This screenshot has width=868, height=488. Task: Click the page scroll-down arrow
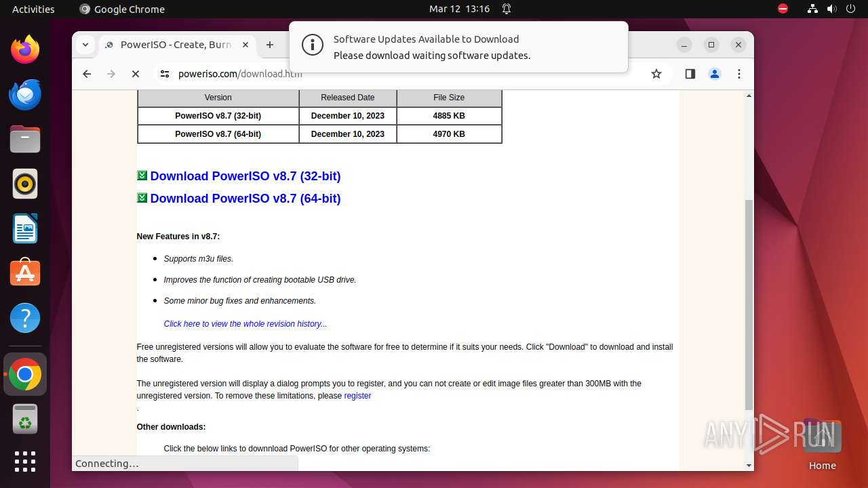(x=749, y=466)
